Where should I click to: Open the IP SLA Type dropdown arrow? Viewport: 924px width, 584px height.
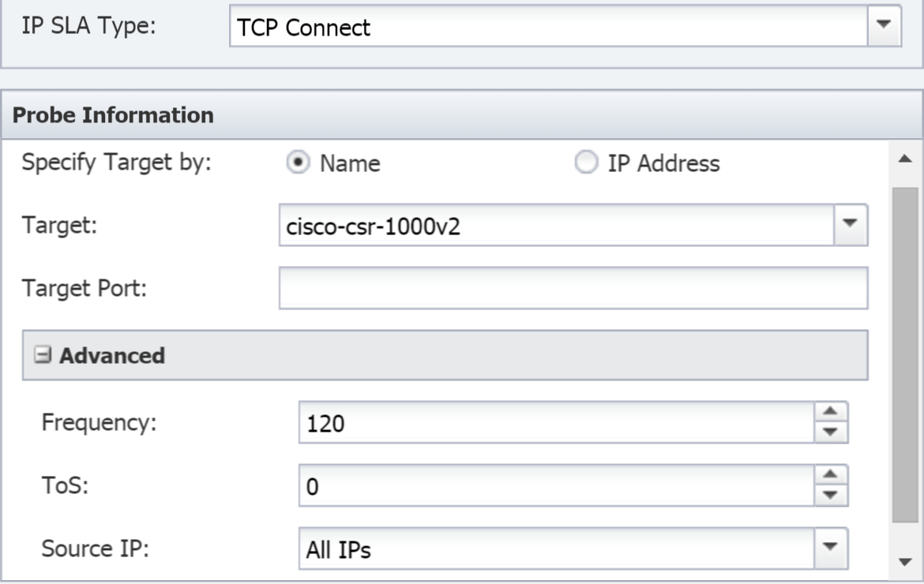point(884,25)
